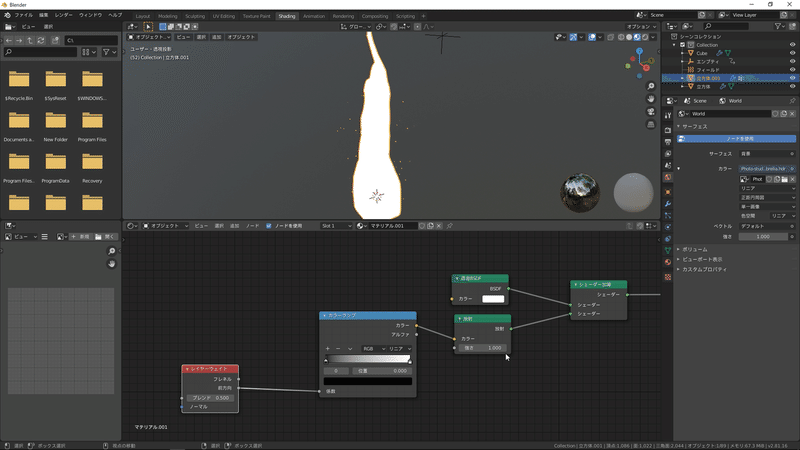Image resolution: width=800 pixels, height=450 pixels.
Task: Open the World properties tab icon
Action: click(x=668, y=177)
